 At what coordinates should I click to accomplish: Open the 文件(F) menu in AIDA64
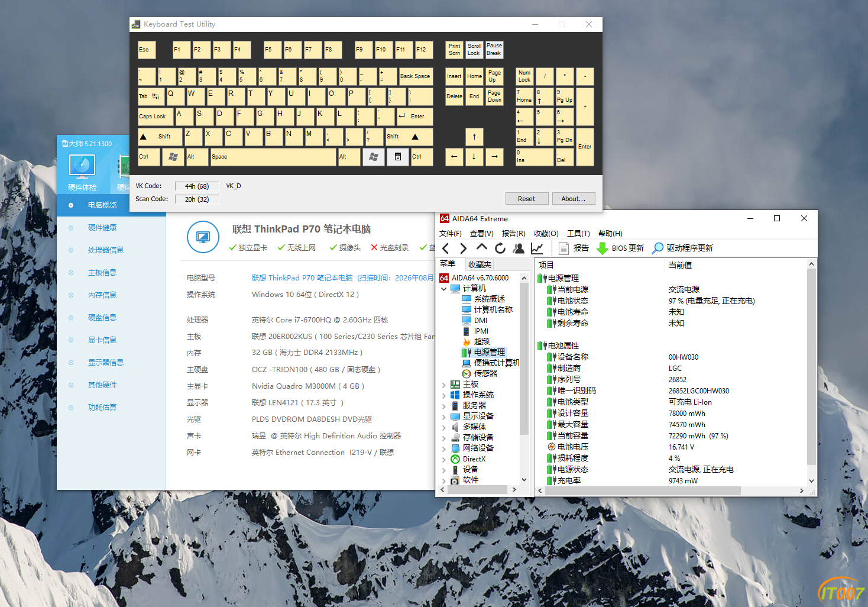451,234
